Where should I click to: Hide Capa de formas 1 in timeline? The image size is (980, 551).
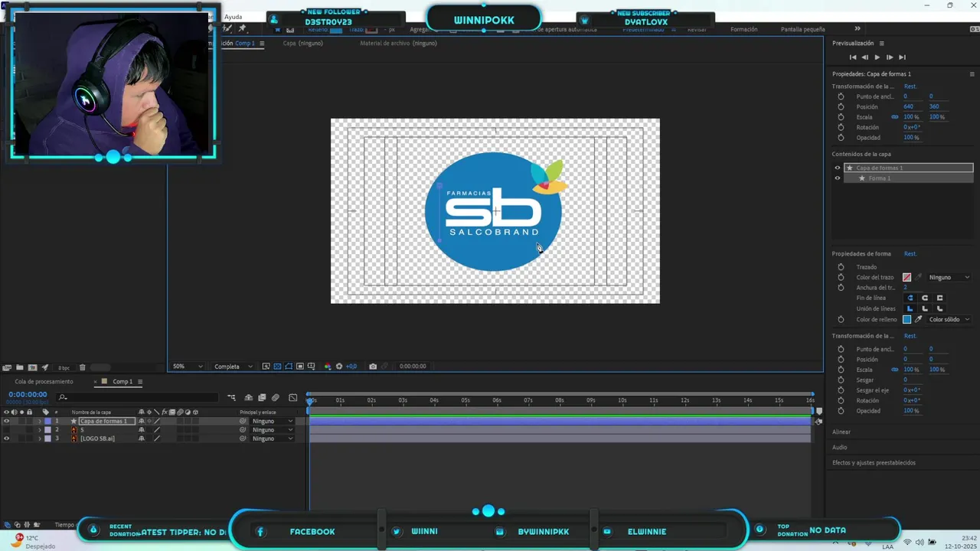[x=7, y=422]
